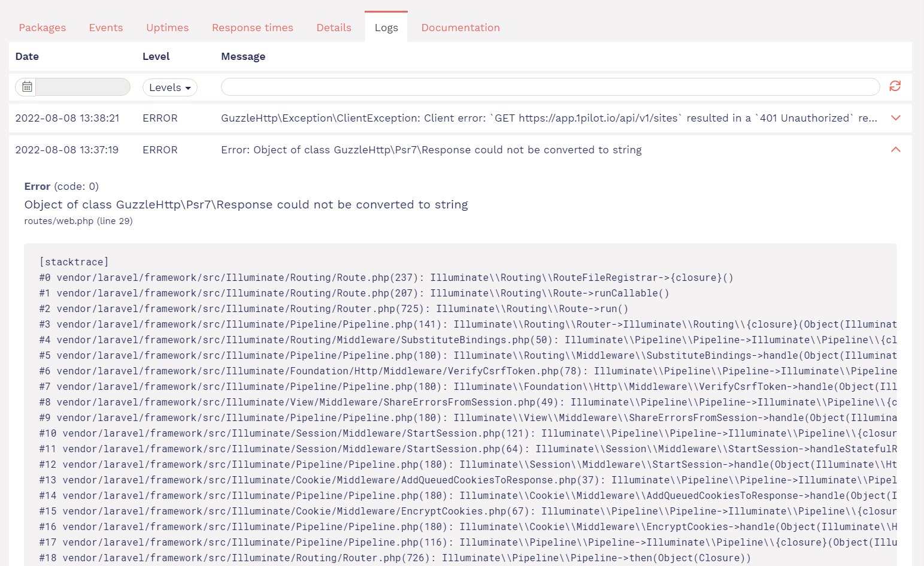Viewport: 924px width, 566px height.
Task: Select stacktrace line #10 StartSession.php(121)
Action: coord(468,433)
